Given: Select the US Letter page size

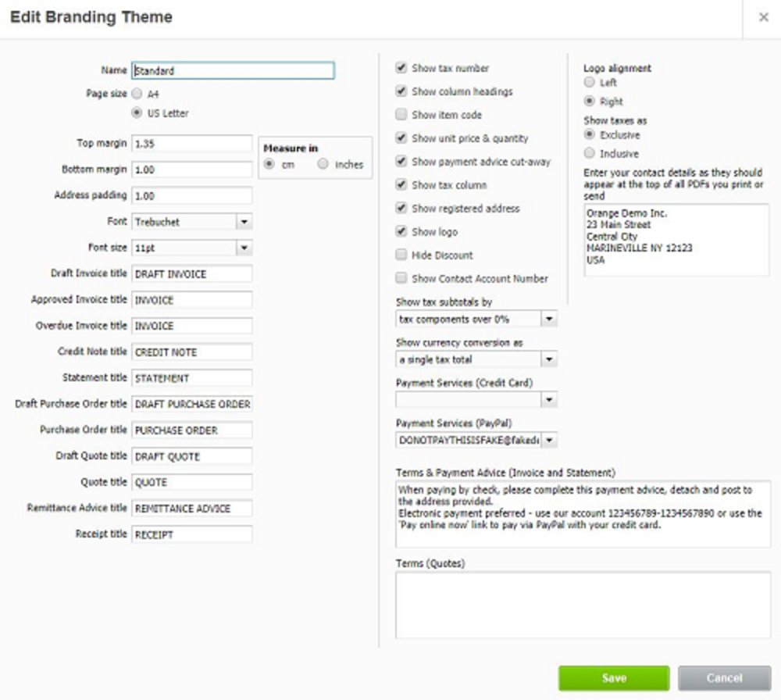Looking at the screenshot, I should coord(137,113).
